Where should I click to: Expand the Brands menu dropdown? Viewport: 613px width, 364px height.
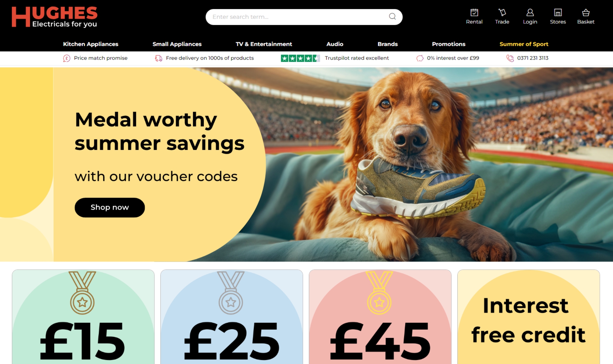(387, 44)
